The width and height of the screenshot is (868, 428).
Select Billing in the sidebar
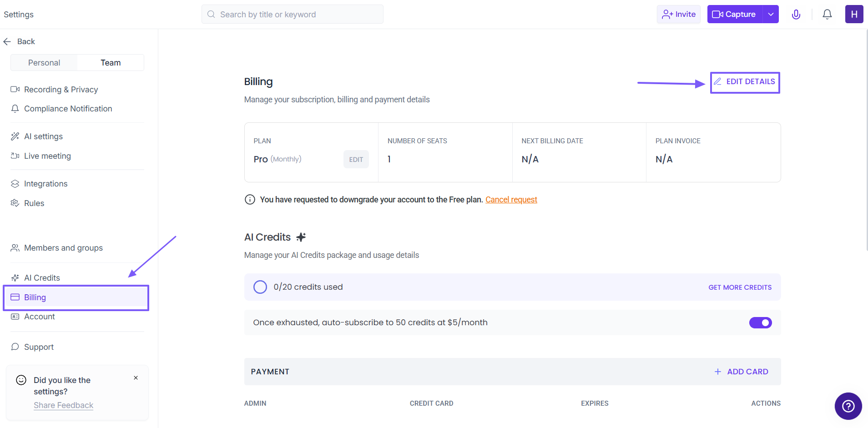click(76, 297)
